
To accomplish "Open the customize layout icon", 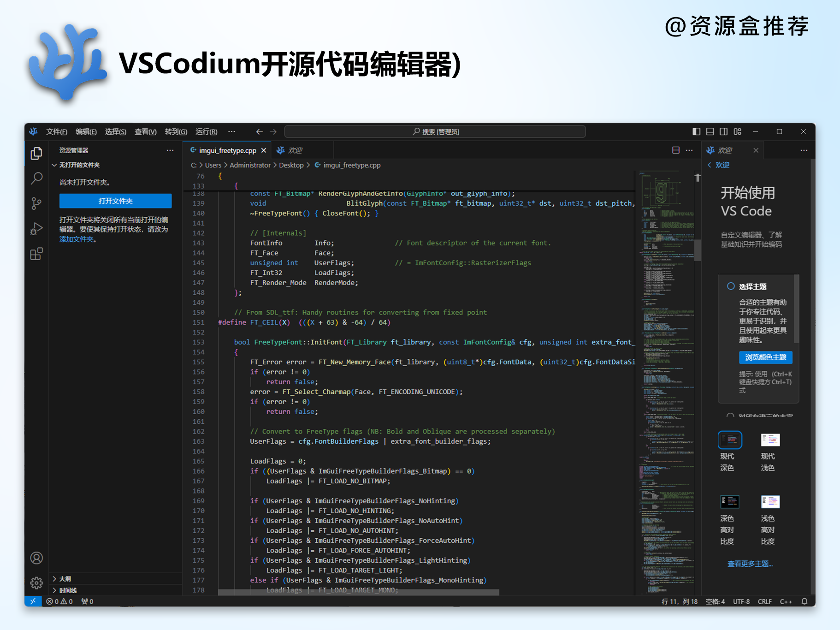I will coord(738,131).
